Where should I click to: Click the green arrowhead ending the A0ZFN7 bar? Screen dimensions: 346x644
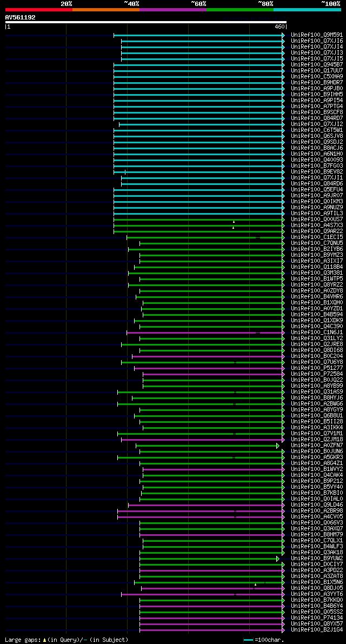click(x=278, y=446)
